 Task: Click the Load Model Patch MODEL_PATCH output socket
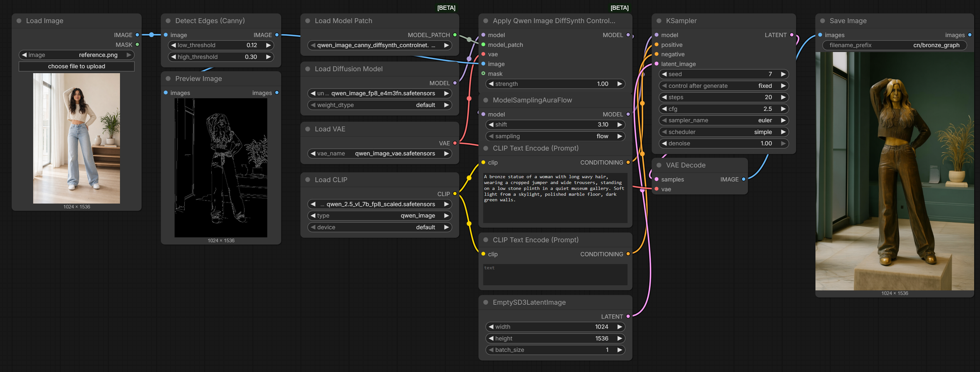click(455, 35)
